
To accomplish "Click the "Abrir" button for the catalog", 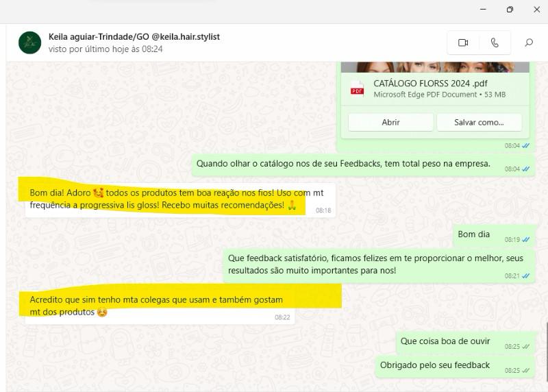I will click(x=390, y=122).
